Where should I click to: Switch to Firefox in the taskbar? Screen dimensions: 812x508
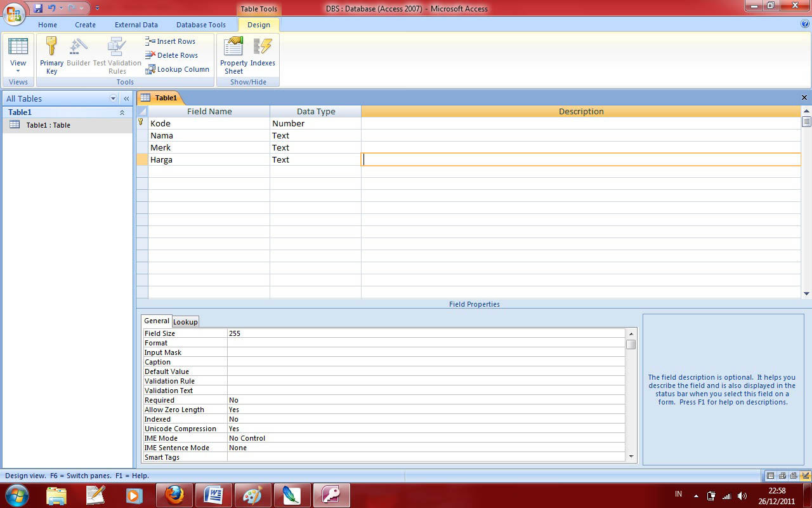(173, 495)
